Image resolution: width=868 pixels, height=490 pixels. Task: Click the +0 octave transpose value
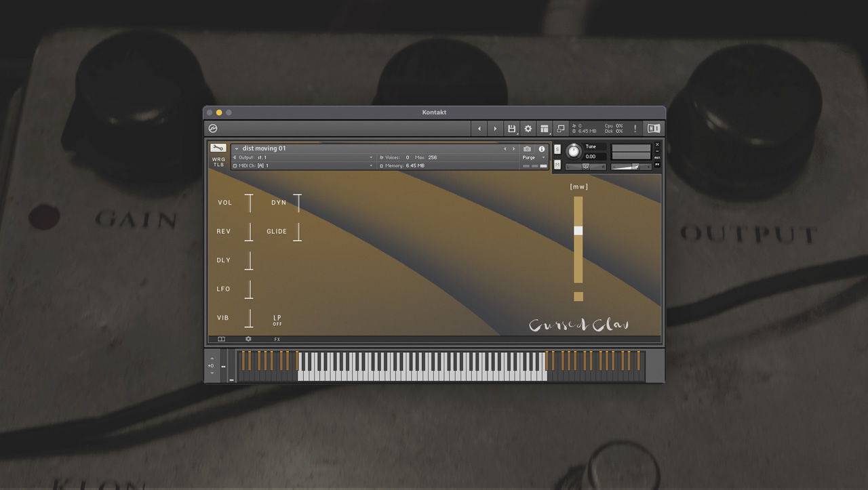pyautogui.click(x=211, y=366)
